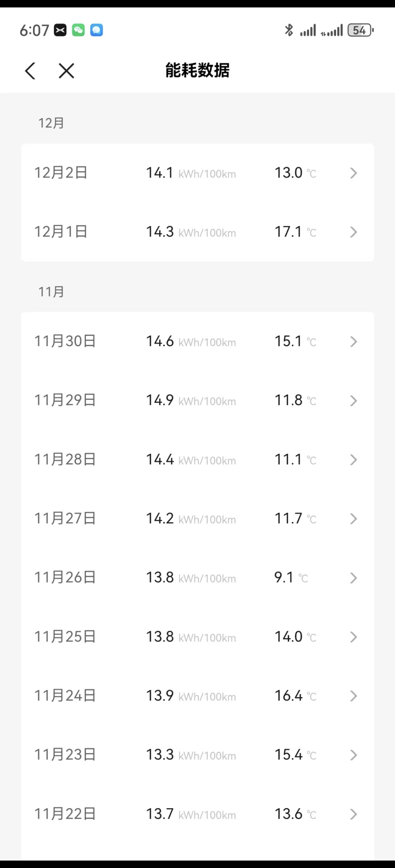Tap the battery indicator showing 54
The width and height of the screenshot is (395, 868).
[x=360, y=30]
